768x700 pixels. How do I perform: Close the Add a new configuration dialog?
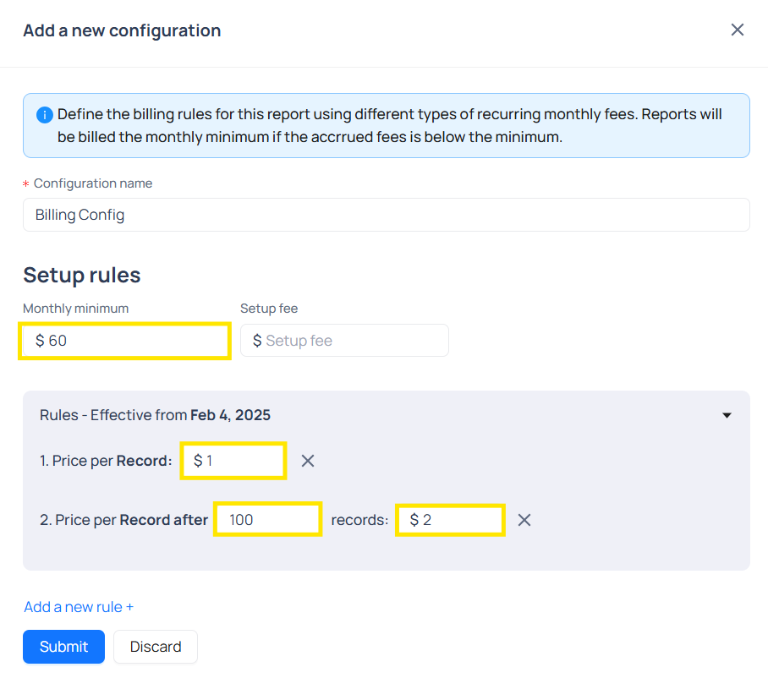738,30
